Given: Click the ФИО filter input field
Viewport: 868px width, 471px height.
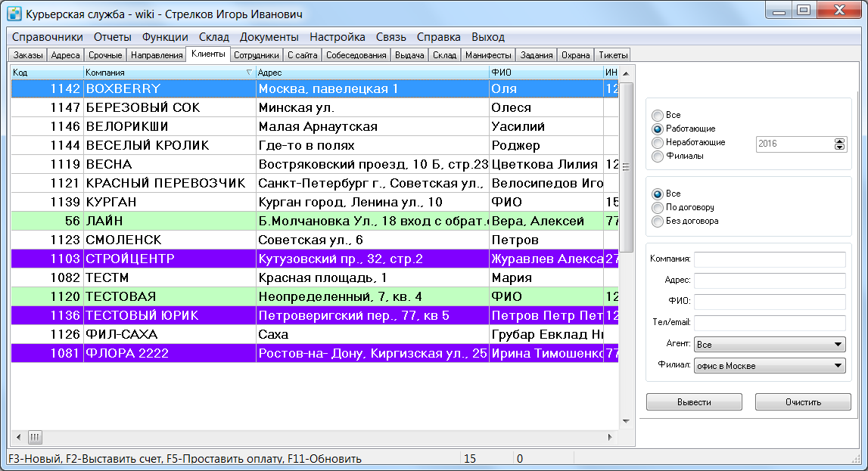Looking at the screenshot, I should [x=770, y=302].
